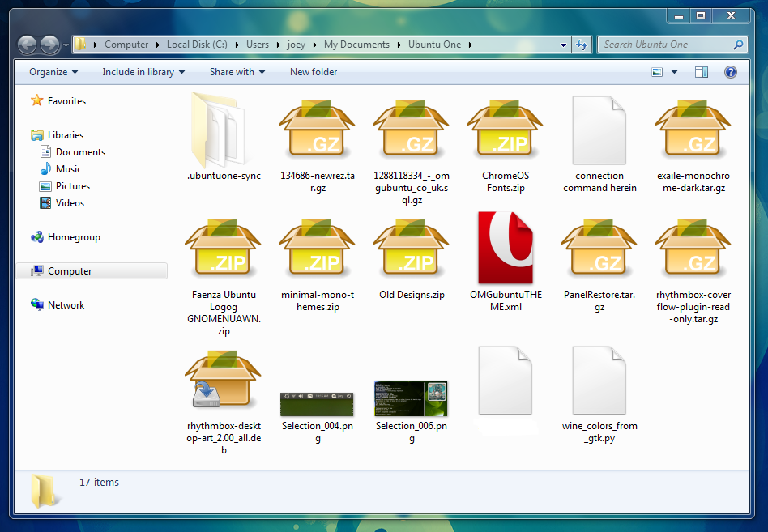Open the change view options arrow

click(674, 72)
